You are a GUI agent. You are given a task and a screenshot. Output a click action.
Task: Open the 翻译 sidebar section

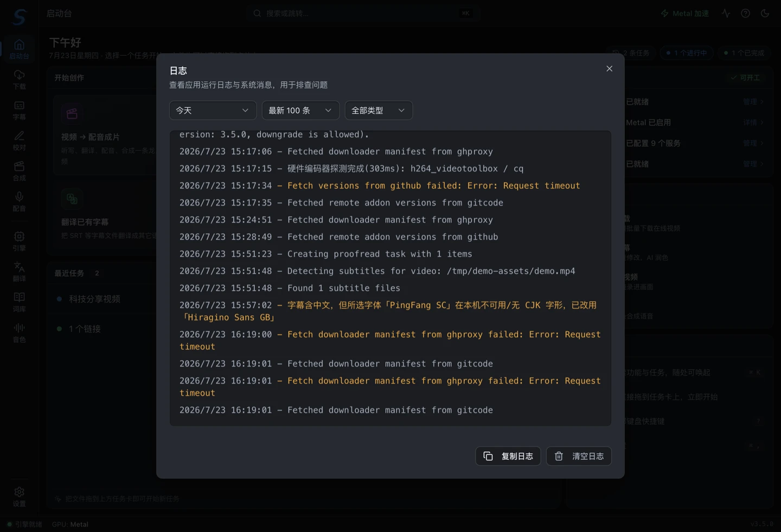pos(19,271)
